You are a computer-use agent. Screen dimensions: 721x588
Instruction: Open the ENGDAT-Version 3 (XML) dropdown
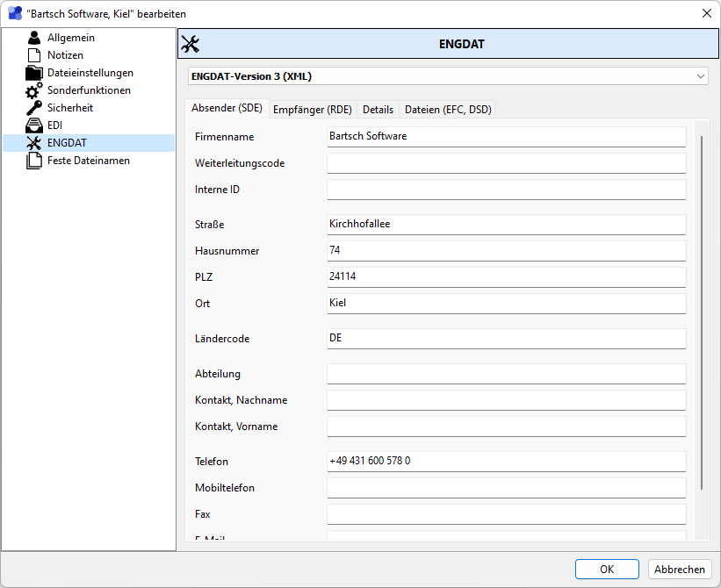coord(448,76)
